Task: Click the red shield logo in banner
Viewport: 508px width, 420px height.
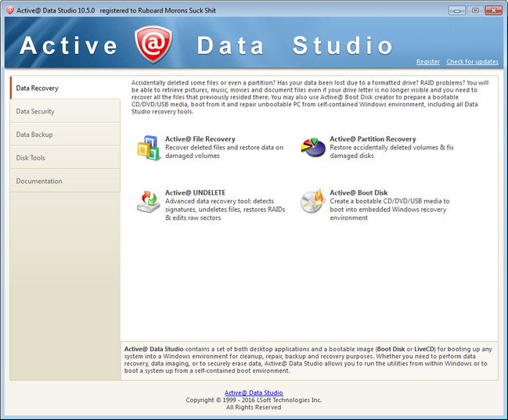Action: click(153, 45)
